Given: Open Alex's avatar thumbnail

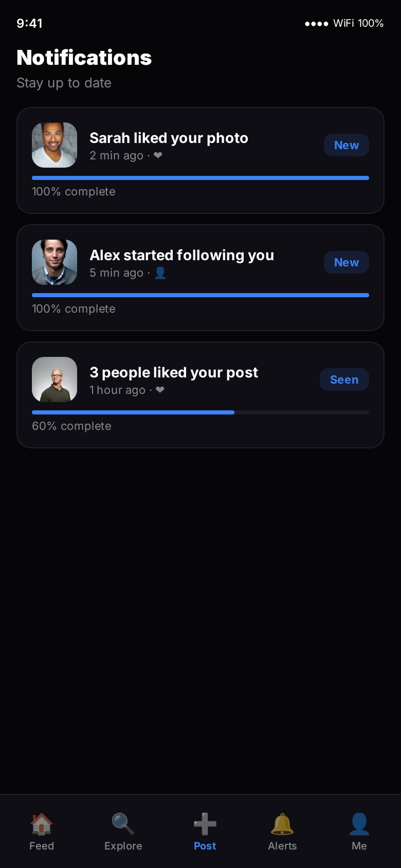Looking at the screenshot, I should 54,262.
